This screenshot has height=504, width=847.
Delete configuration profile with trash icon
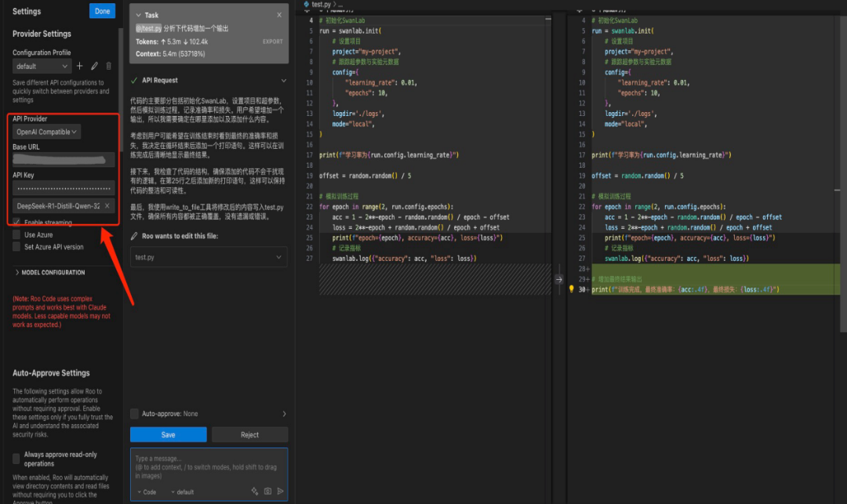[x=108, y=66]
